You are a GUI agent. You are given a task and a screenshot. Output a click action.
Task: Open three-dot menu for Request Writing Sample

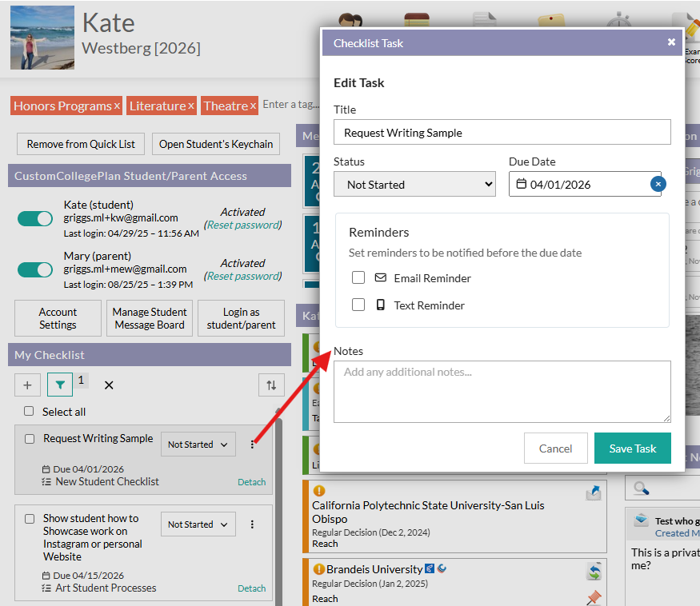click(x=253, y=445)
